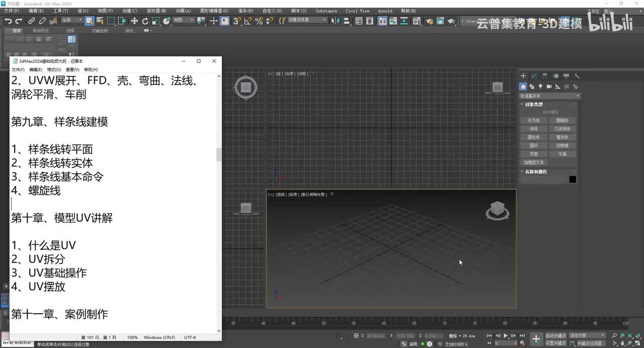This screenshot has width=644, height=348.
Task: Play the animation with the play button
Action: [506, 335]
